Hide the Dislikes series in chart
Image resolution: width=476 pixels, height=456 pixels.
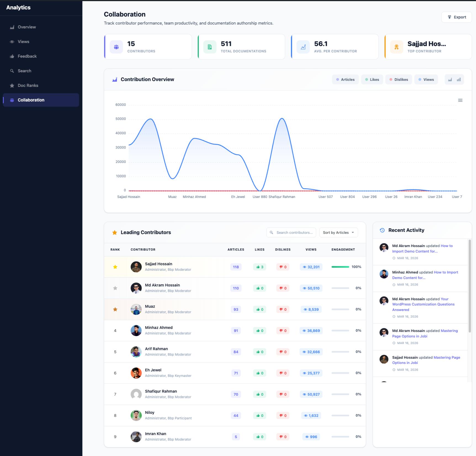click(398, 79)
